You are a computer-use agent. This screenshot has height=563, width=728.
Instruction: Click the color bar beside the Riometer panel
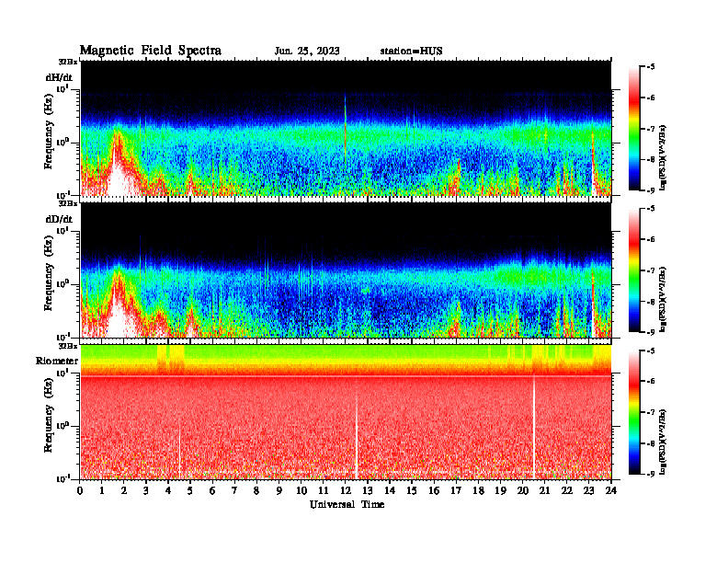coord(634,412)
